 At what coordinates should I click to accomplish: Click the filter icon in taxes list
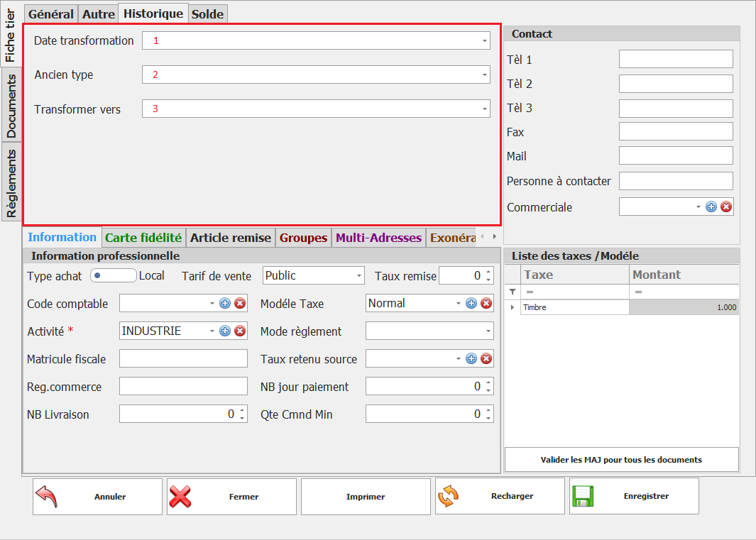click(513, 292)
